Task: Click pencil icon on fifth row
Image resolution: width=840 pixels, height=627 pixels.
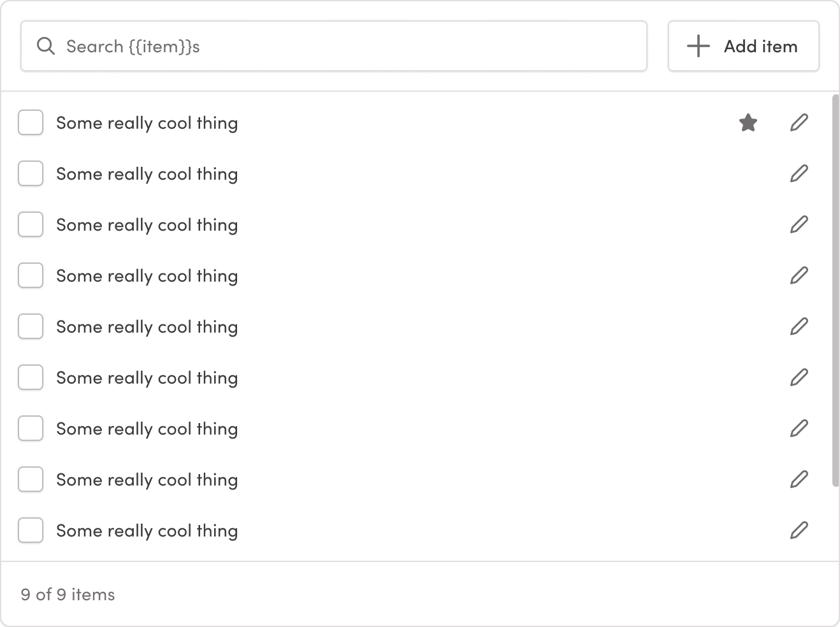Action: [799, 326]
